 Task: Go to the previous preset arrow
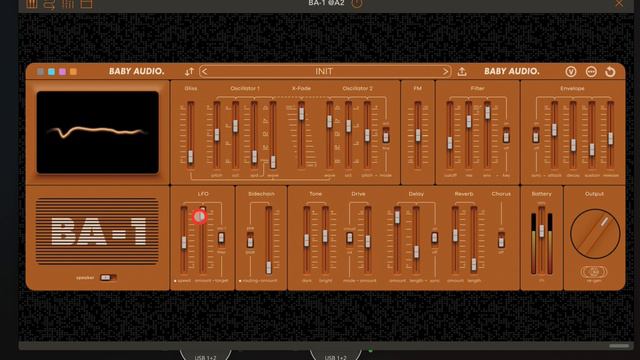tap(204, 72)
